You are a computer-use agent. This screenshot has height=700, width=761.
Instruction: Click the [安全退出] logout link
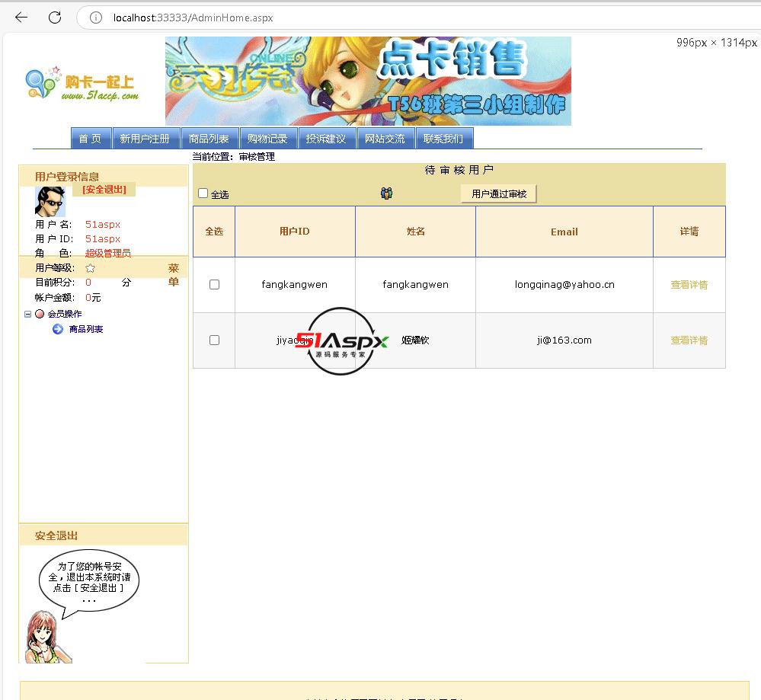pos(104,190)
